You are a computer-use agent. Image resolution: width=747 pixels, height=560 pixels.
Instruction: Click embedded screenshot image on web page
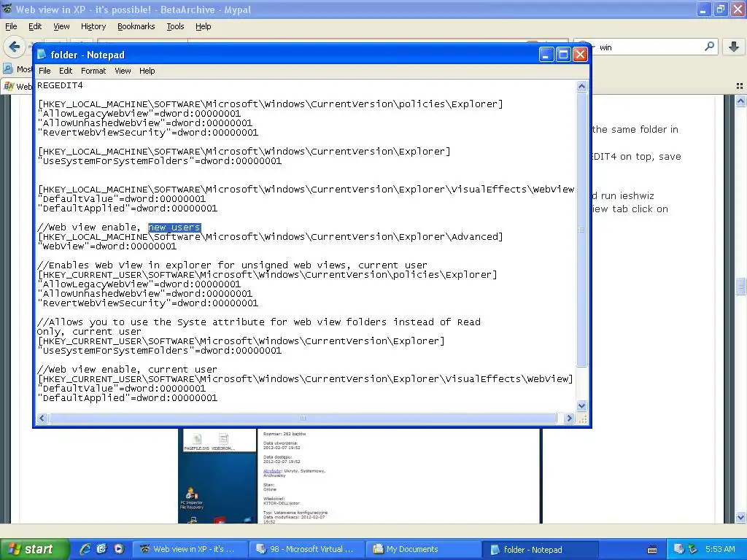point(360,476)
